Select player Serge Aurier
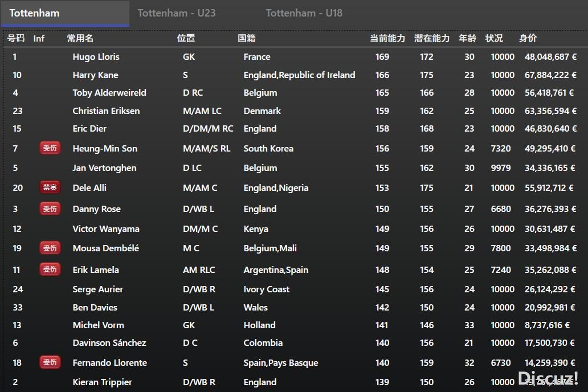This screenshot has height=392, width=588. tap(97, 289)
